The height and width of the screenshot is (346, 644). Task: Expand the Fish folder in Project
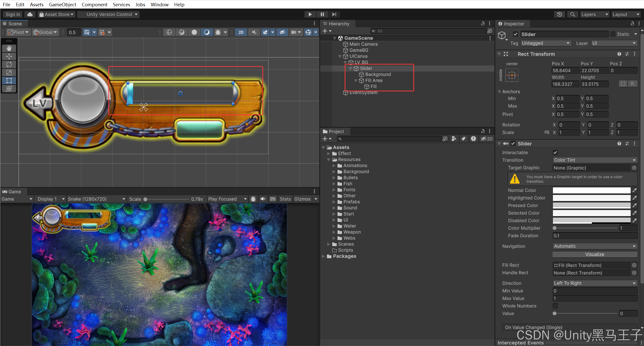click(x=334, y=184)
